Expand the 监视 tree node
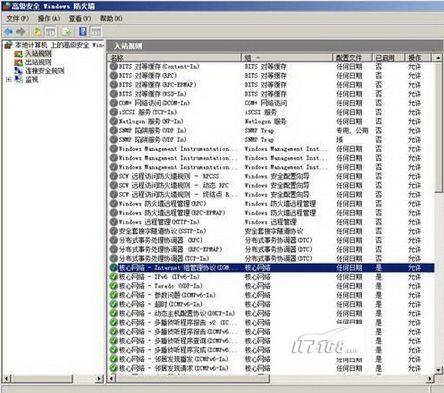 [x=9, y=79]
